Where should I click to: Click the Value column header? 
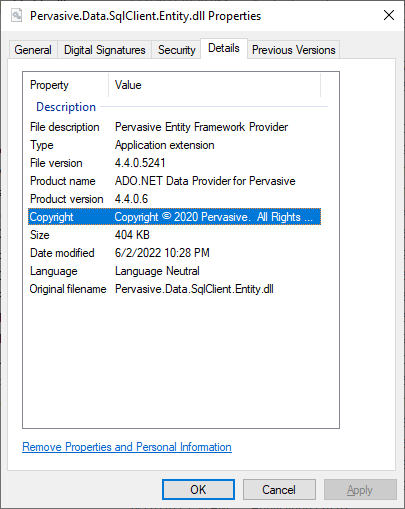214,85
